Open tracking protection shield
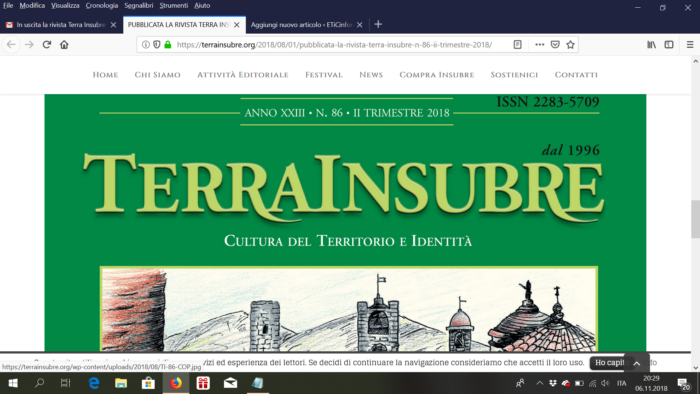Screen dimensions: 700x394 [157, 45]
